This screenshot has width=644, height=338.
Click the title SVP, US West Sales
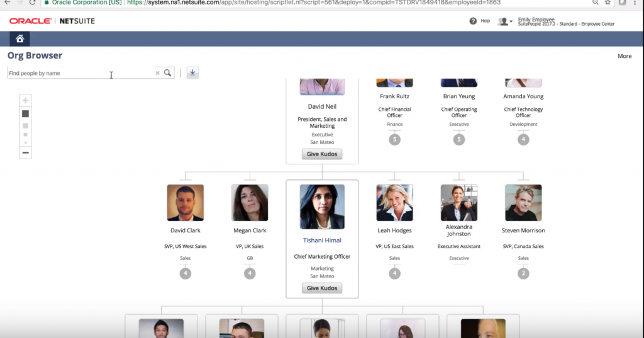pos(186,246)
